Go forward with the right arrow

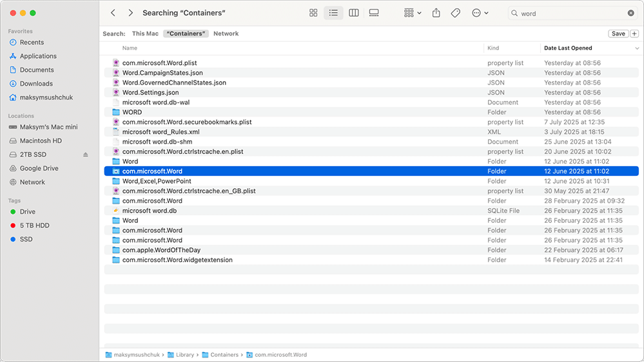[131, 13]
